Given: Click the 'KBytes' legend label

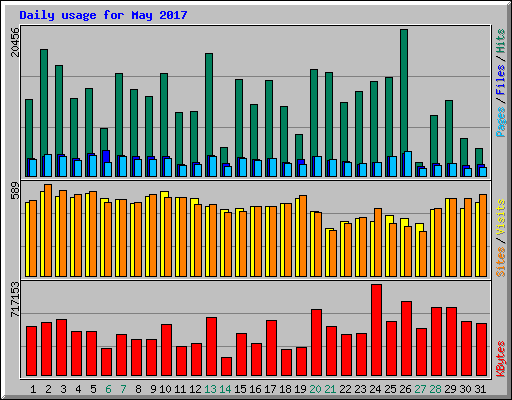Looking at the screenshot, I should (x=501, y=359).
